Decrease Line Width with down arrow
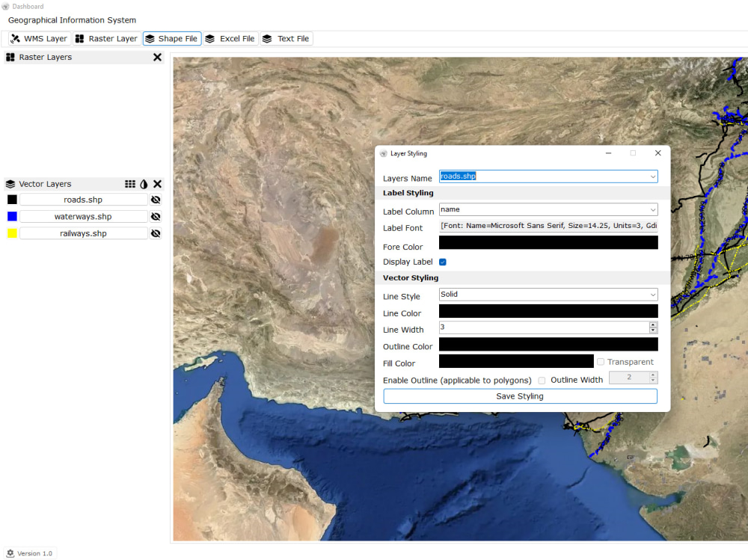Screen dimensions: 748x560 [653, 330]
